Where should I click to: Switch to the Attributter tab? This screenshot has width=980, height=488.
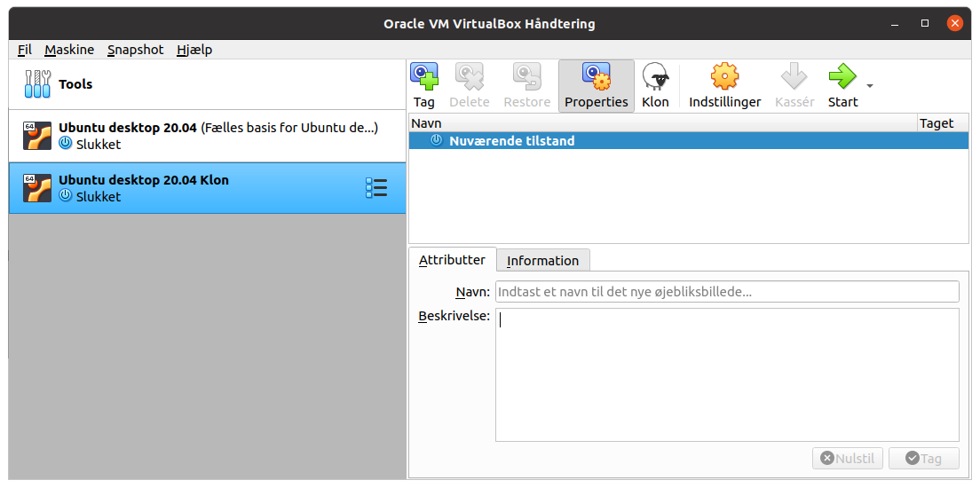point(453,260)
